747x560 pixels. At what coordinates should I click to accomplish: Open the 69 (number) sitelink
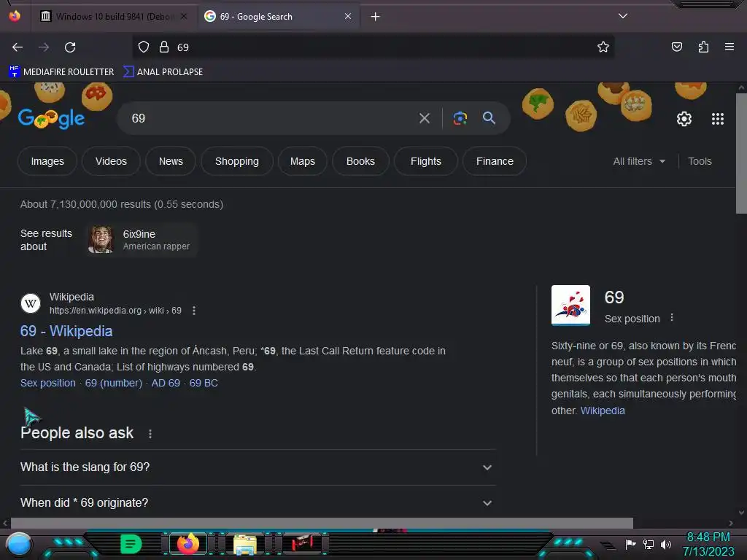[113, 383]
